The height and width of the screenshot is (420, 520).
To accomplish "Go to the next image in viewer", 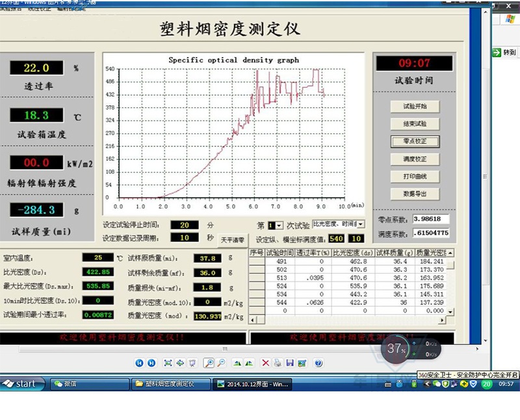I will [x=151, y=363].
